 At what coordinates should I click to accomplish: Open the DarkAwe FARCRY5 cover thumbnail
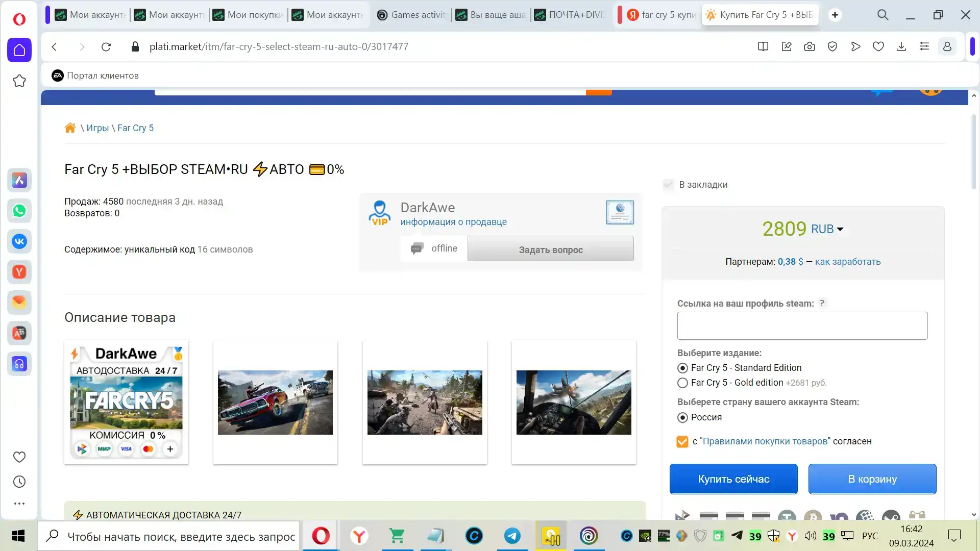126,402
